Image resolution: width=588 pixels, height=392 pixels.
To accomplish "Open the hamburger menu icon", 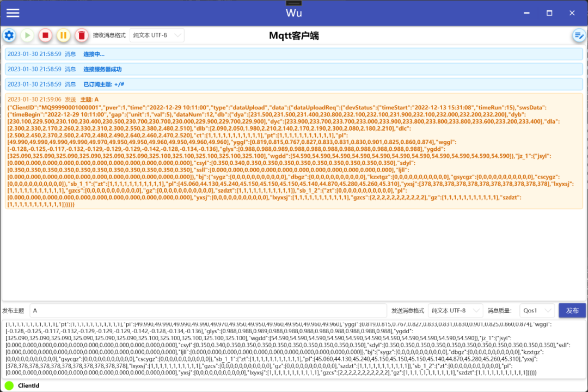I will pos(12,13).
